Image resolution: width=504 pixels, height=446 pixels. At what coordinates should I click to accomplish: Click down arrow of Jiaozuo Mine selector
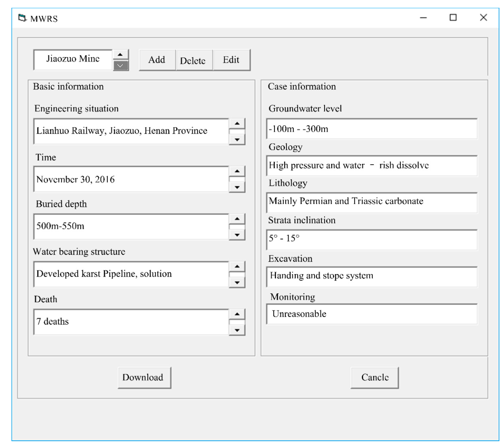click(x=120, y=66)
